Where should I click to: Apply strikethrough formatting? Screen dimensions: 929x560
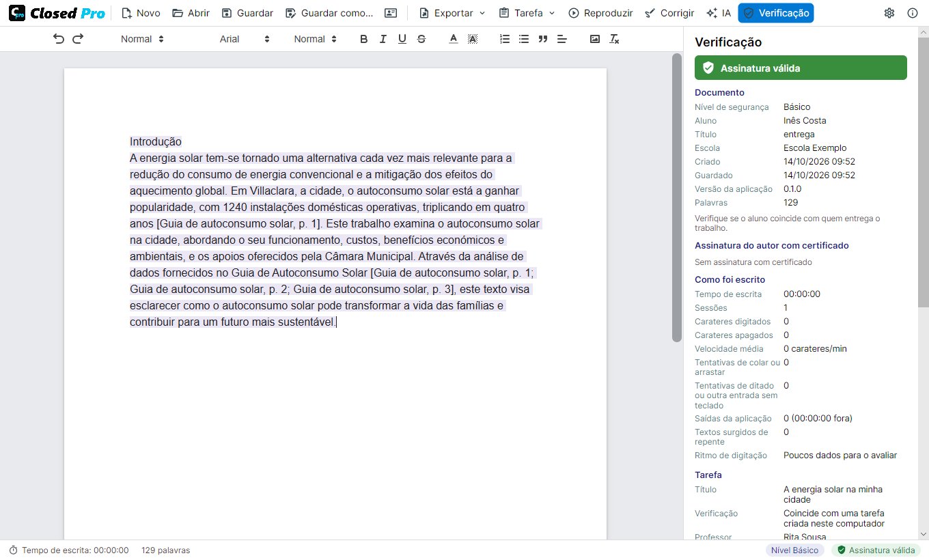421,39
